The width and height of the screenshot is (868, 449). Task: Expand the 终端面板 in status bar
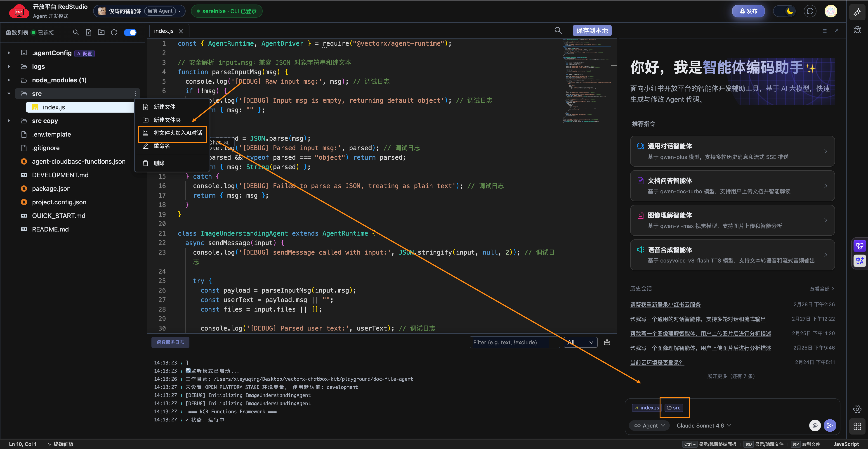pyautogui.click(x=61, y=444)
